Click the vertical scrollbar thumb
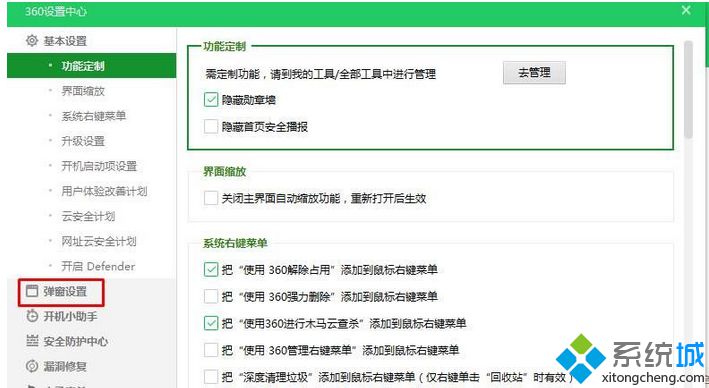The image size is (709, 388). 688,89
